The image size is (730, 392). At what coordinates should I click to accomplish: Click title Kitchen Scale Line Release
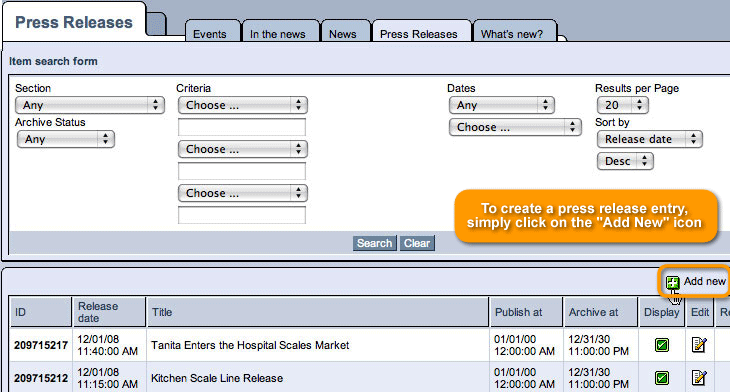coord(217,378)
